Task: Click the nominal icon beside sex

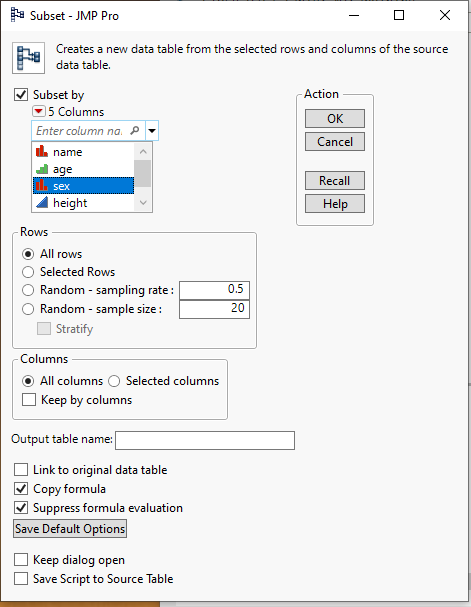Action: (x=42, y=186)
